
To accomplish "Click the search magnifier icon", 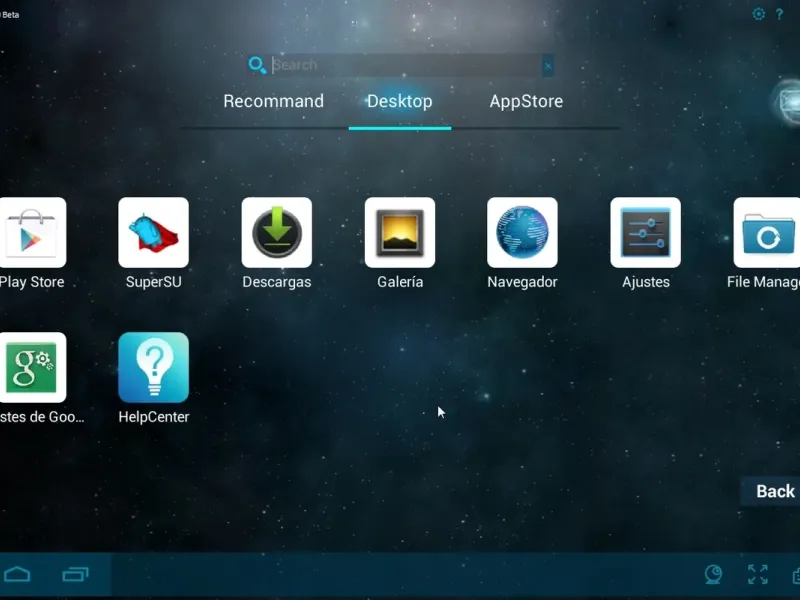I will click(x=257, y=65).
